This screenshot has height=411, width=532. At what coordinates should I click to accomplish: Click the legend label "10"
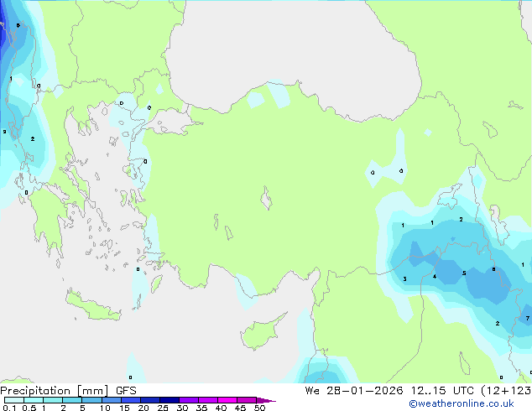click(105, 408)
